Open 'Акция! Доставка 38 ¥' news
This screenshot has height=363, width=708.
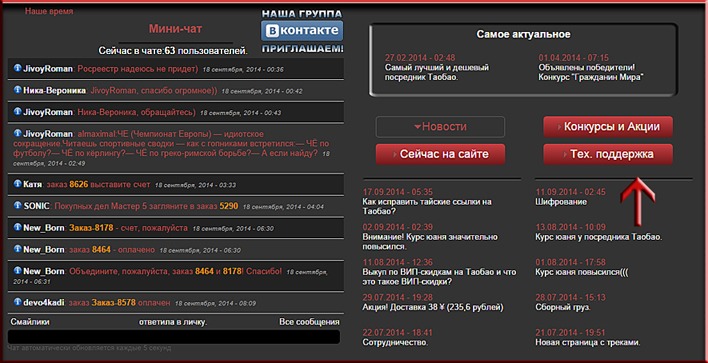pos(433,307)
